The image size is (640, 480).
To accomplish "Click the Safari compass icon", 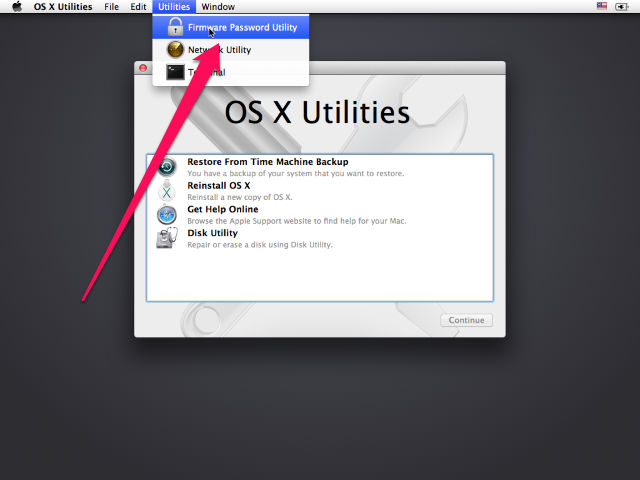I will click(167, 214).
